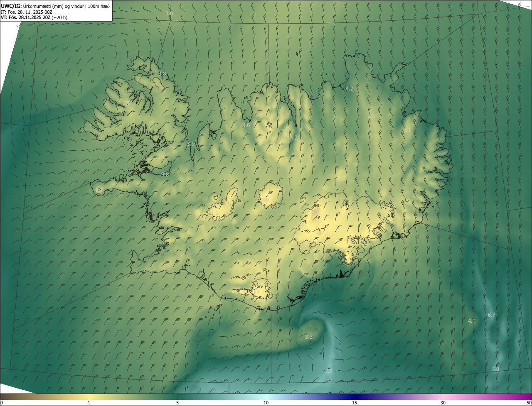Click the '4.1' value in the southeast sea
The height and width of the screenshot is (406, 532).
(x=471, y=321)
